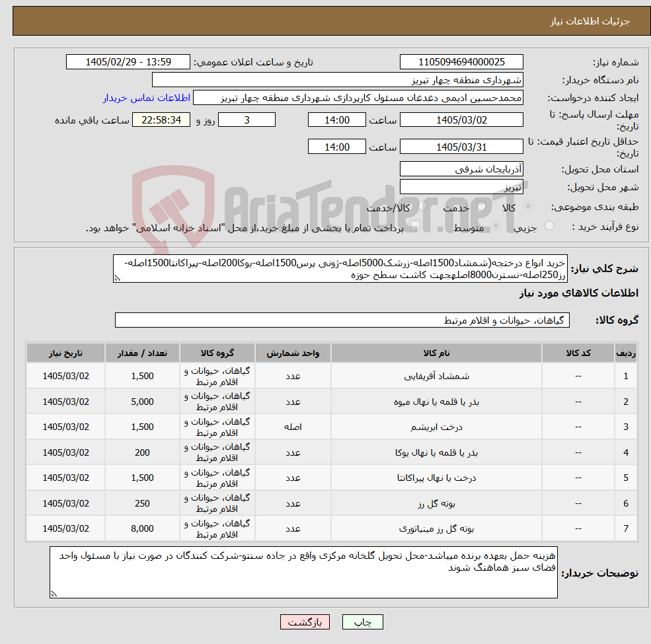Select the کالا/خدمت radio button

point(422,206)
